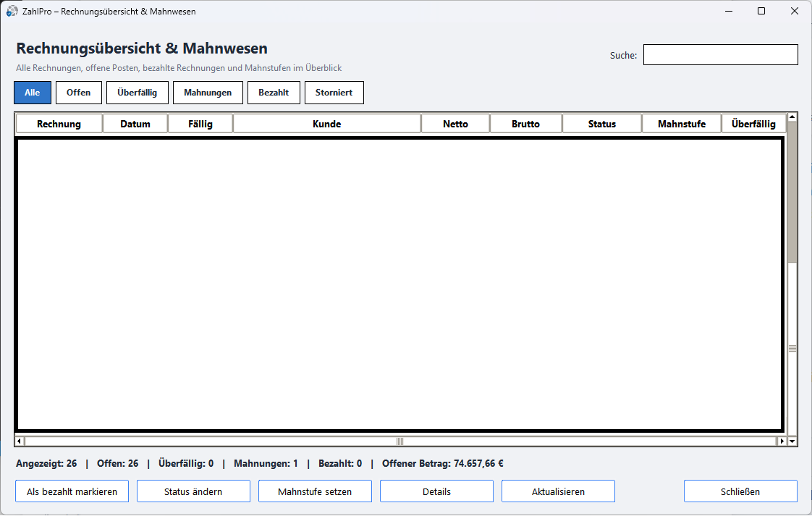The width and height of the screenshot is (812, 516).
Task: Focus the Suche input field
Action: tap(720, 55)
